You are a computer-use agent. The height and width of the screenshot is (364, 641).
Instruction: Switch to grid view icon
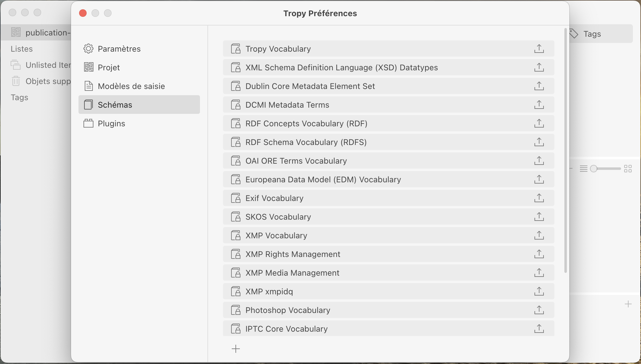(x=628, y=169)
